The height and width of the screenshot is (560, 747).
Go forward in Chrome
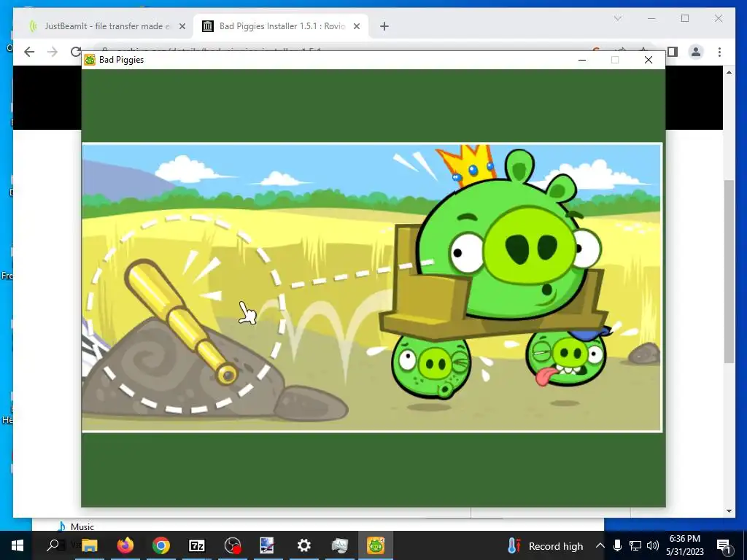53,52
